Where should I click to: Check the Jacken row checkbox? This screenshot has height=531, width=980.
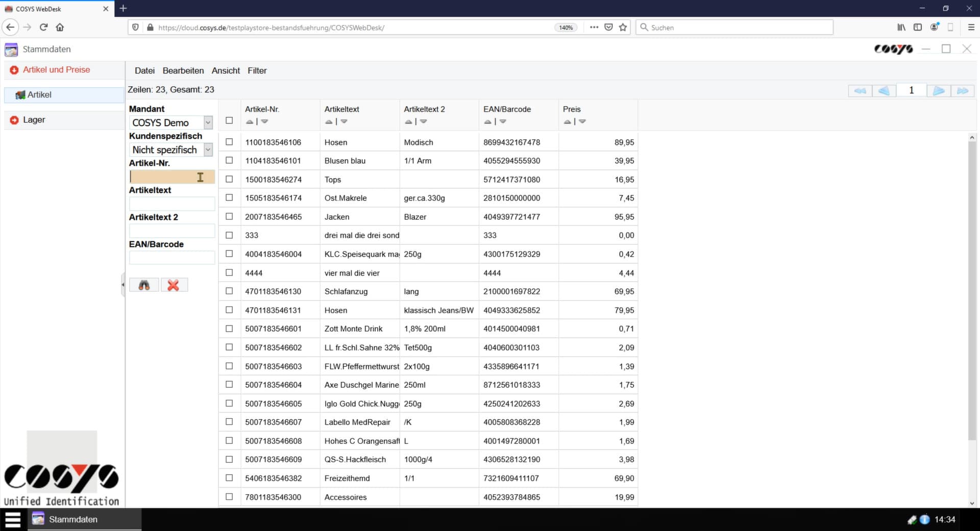pyautogui.click(x=229, y=216)
